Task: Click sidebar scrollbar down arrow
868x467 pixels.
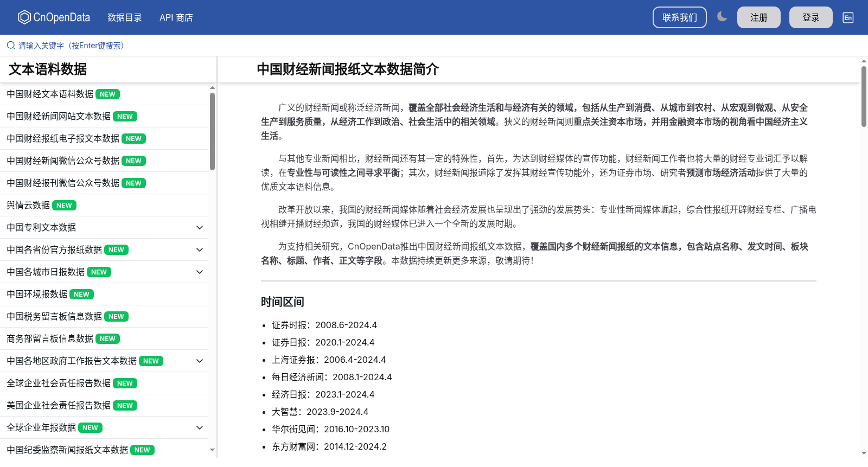Action: tap(212, 450)
